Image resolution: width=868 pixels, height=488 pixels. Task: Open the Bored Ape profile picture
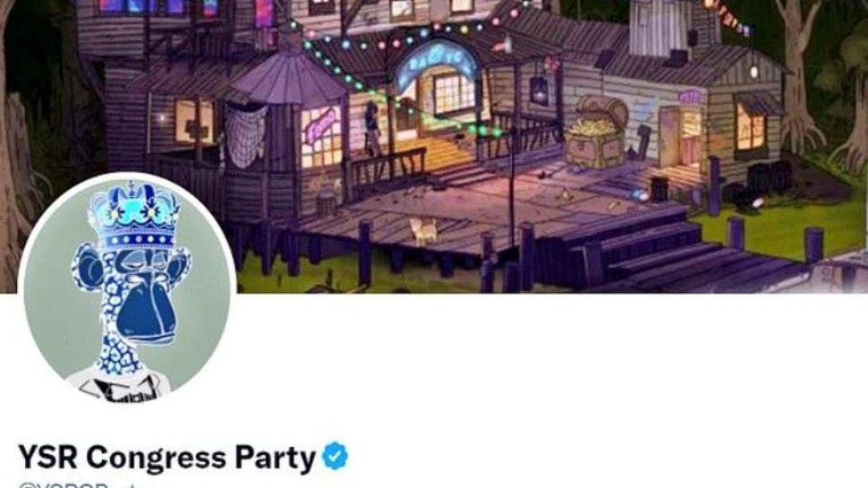127,285
